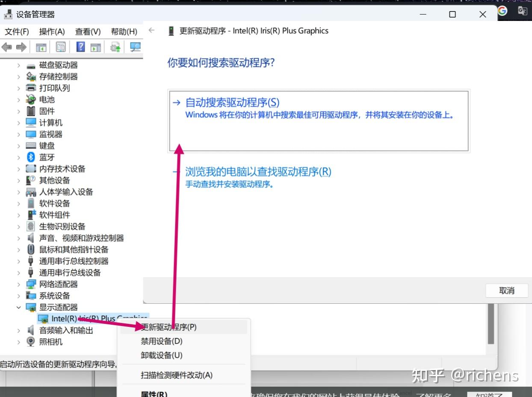Click the Intel Iris Plus Graphics adapter icon
This screenshot has height=397, width=532.
click(x=43, y=319)
